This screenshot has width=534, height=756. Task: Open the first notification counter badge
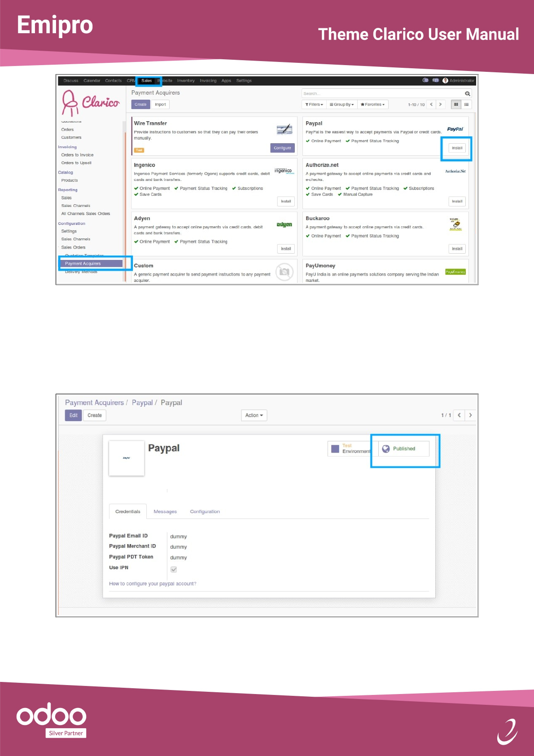(x=425, y=80)
